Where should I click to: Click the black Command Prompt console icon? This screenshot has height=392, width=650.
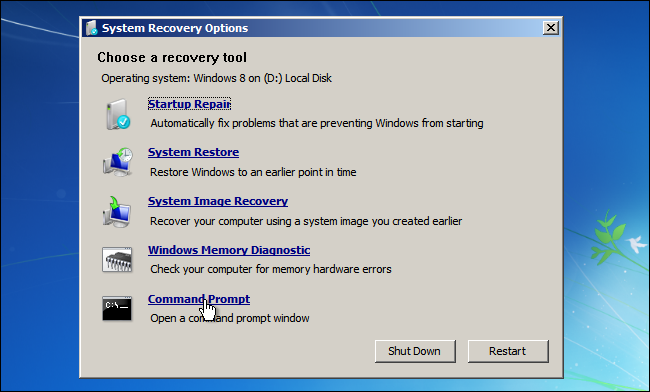(117, 308)
